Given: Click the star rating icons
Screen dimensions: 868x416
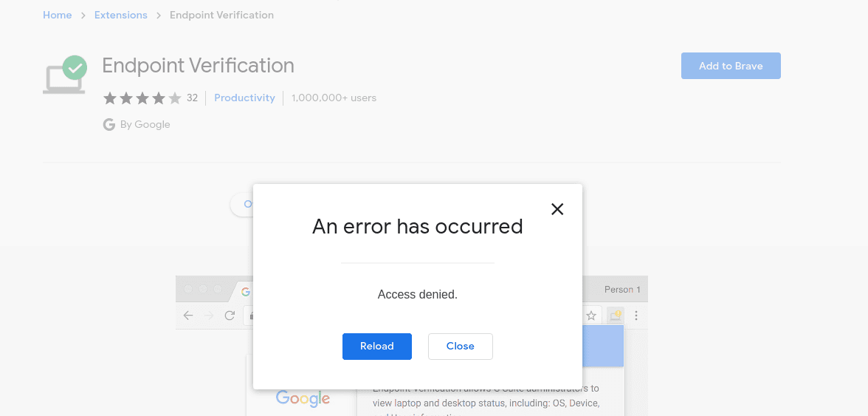Looking at the screenshot, I should click(142, 98).
